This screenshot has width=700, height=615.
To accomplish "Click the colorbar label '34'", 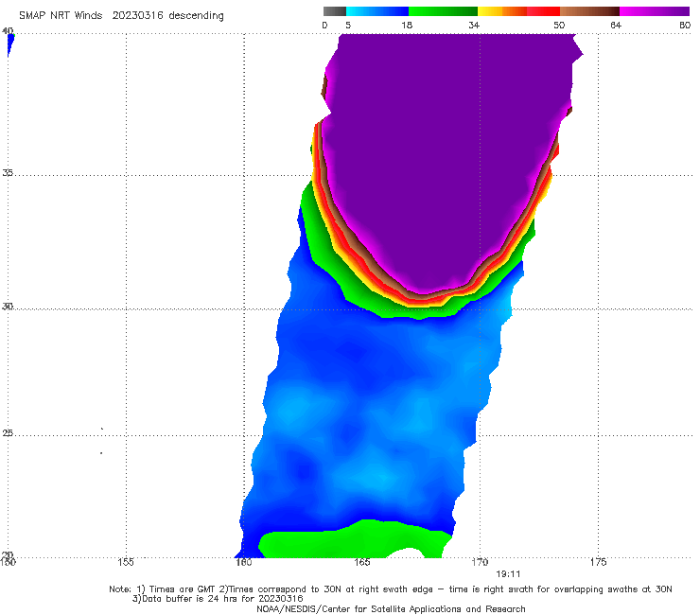I will coord(474,25).
